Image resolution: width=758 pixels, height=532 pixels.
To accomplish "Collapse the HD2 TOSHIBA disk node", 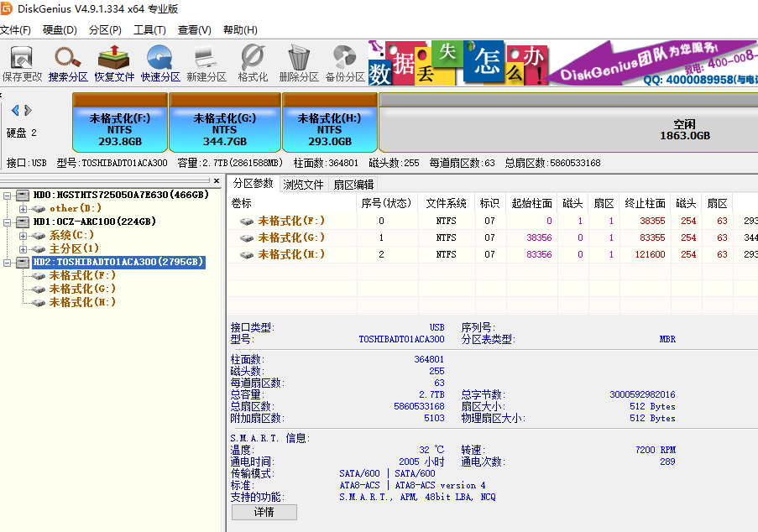I will 8,263.
